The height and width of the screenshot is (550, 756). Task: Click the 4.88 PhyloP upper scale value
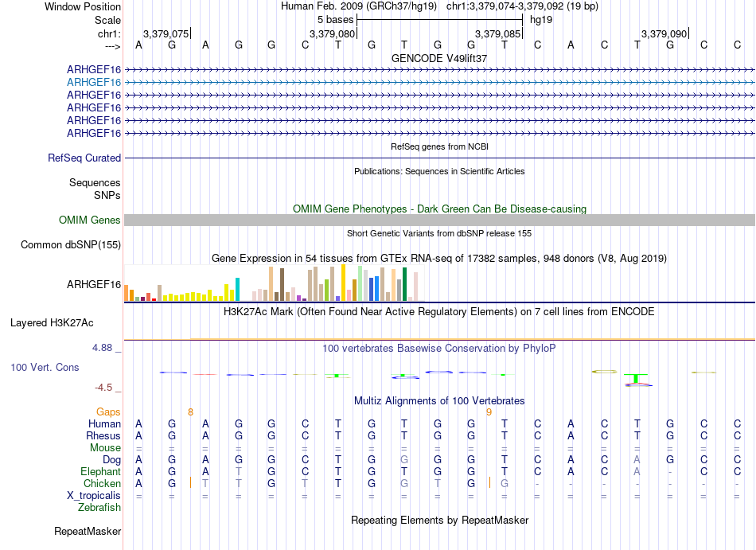[x=102, y=348]
